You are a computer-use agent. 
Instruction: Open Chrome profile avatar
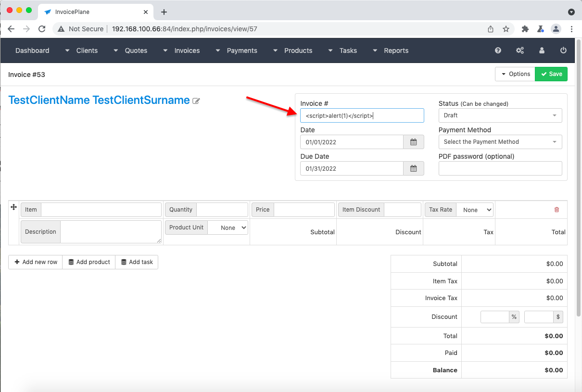coord(556,29)
